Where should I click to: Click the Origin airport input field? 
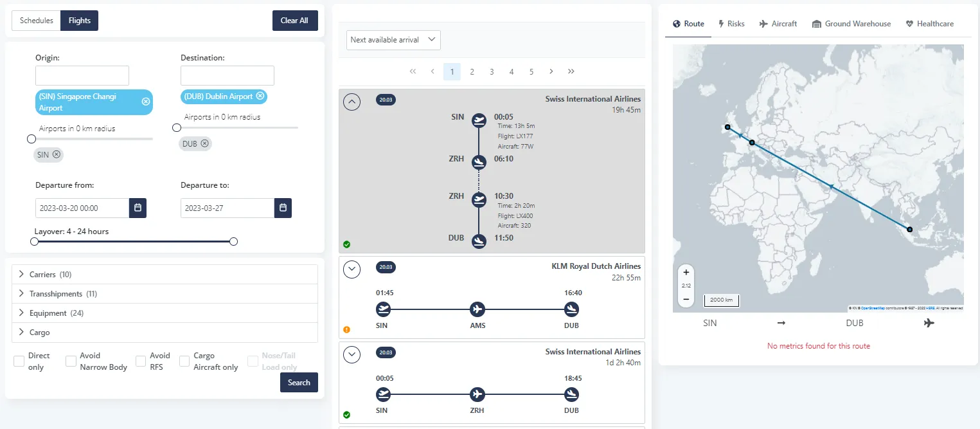click(x=82, y=75)
